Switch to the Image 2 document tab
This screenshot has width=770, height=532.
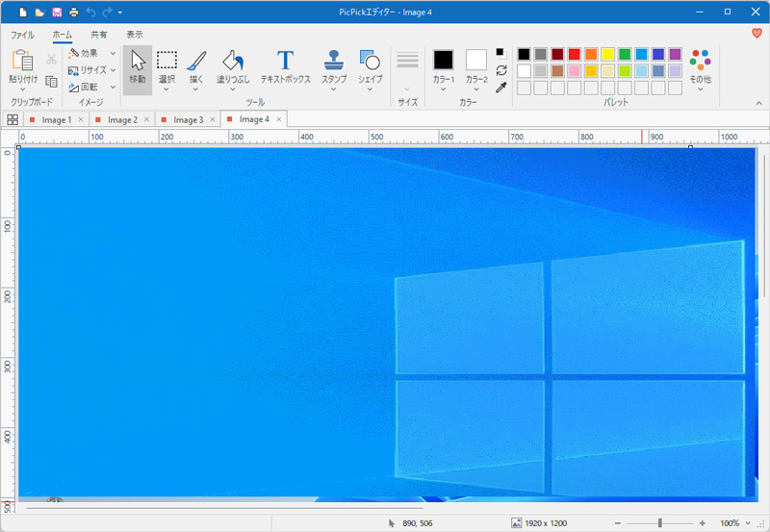point(121,120)
